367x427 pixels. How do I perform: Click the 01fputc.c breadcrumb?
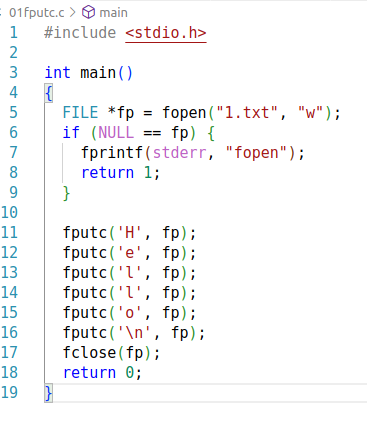tap(37, 13)
